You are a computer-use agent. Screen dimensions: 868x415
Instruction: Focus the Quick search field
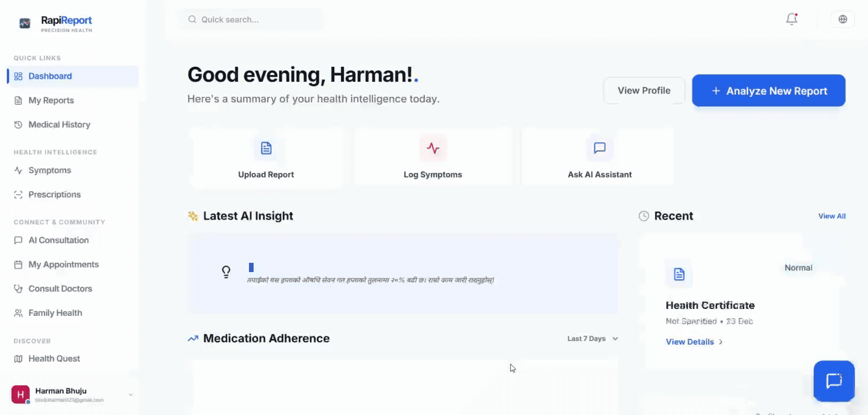(251, 20)
